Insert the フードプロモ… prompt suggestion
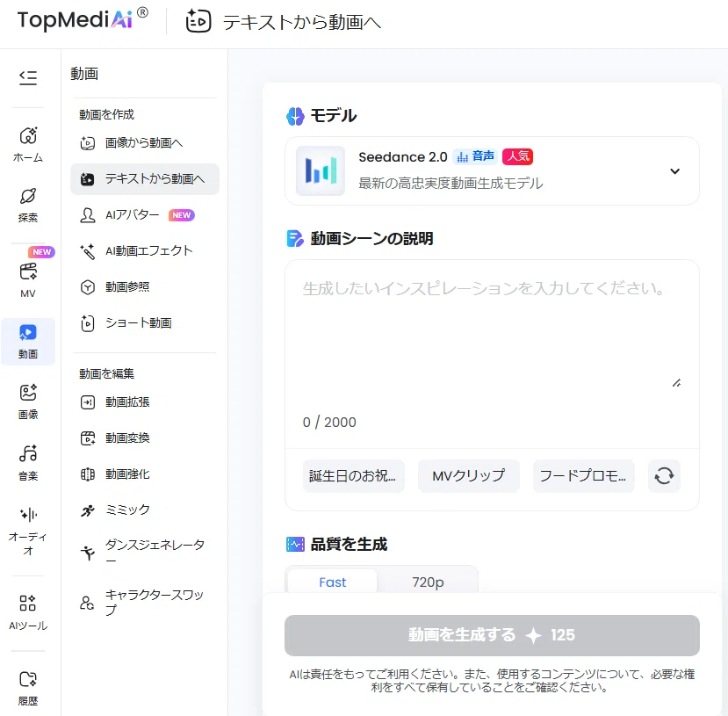The image size is (728, 716). (x=584, y=476)
